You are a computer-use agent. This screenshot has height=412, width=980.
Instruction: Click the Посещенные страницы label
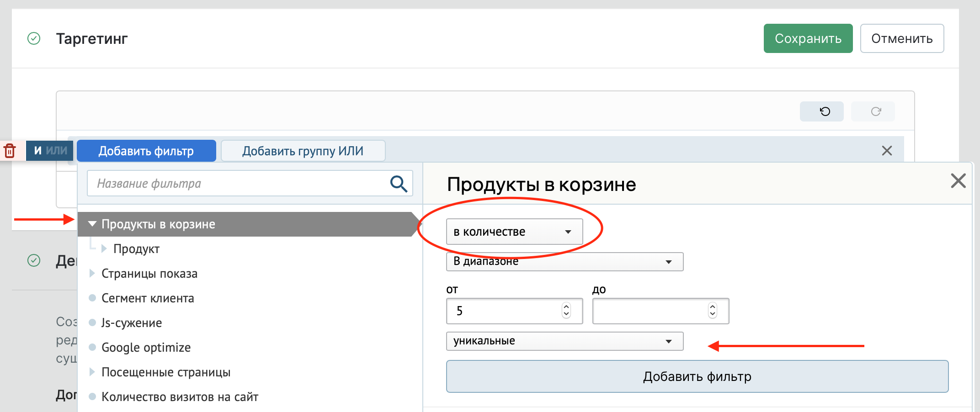(x=166, y=372)
